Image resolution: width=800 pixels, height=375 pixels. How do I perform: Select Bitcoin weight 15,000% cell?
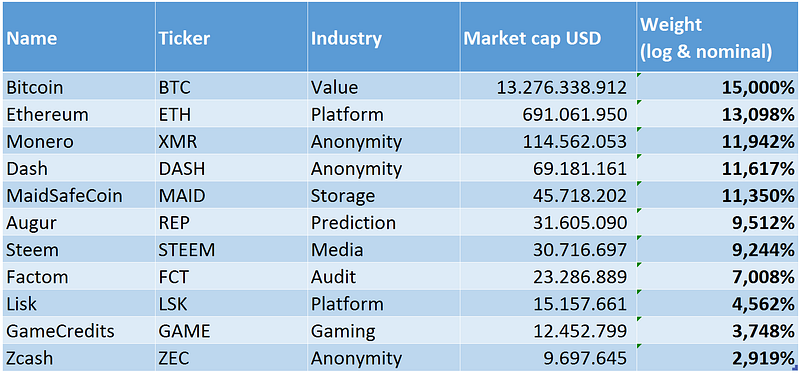click(718, 87)
